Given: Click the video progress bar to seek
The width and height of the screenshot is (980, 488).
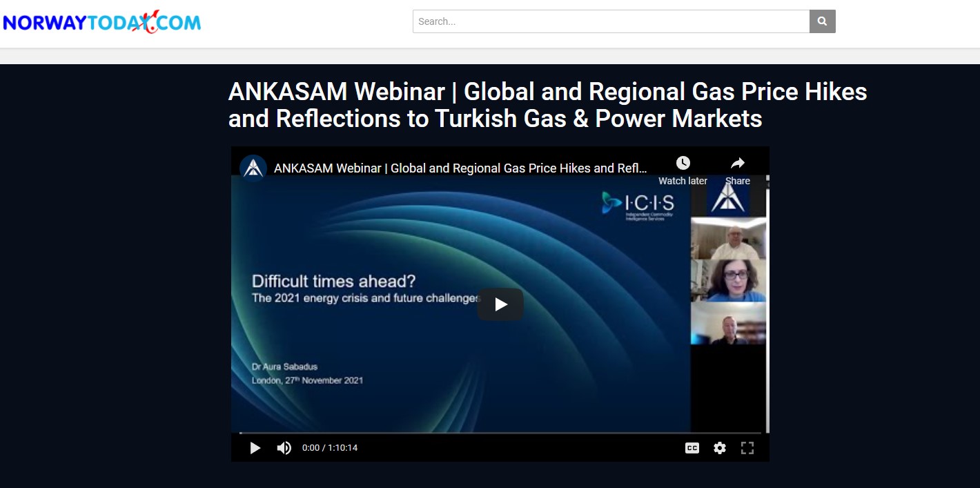Looking at the screenshot, I should [500, 433].
